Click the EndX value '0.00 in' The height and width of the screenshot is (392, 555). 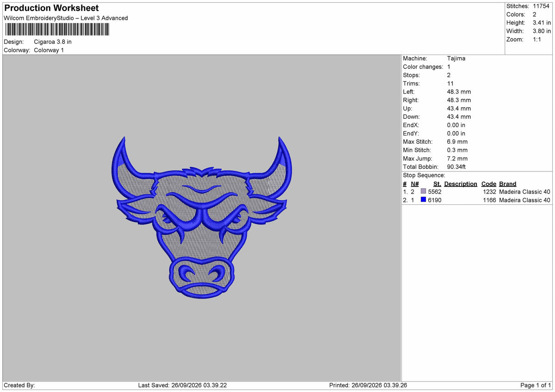[x=456, y=125]
